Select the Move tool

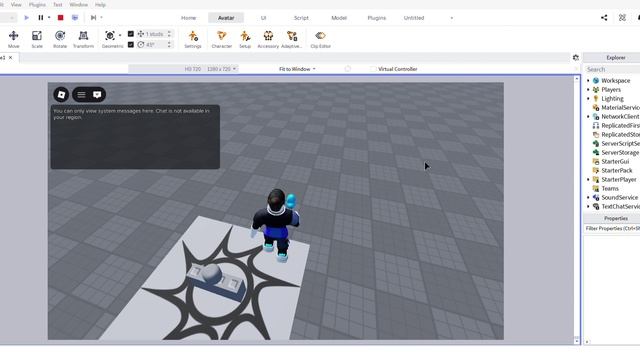[x=13, y=39]
